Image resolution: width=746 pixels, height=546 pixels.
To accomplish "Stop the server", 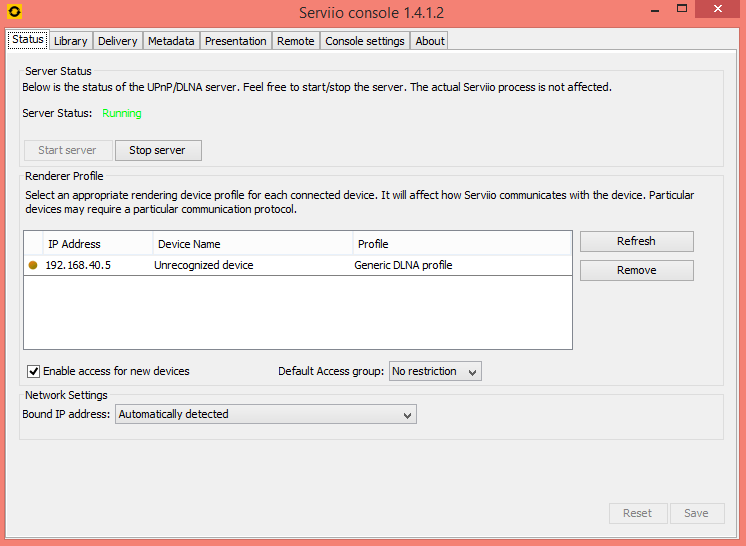I will coord(158,150).
